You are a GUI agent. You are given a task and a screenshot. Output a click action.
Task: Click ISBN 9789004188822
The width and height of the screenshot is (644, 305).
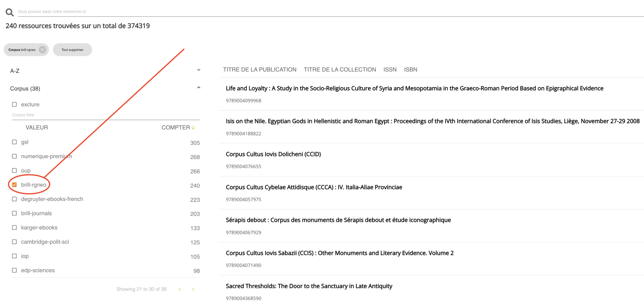click(243, 134)
